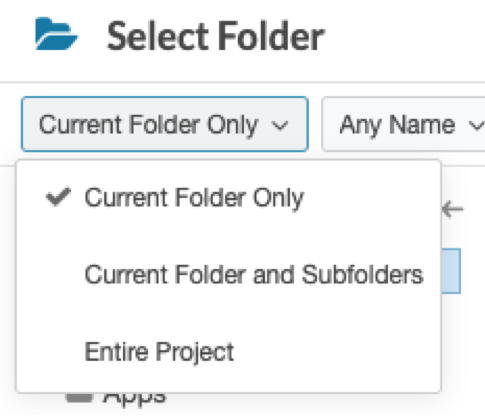
Task: Click the checkmark beside Current Folder Only
Action: [x=58, y=197]
